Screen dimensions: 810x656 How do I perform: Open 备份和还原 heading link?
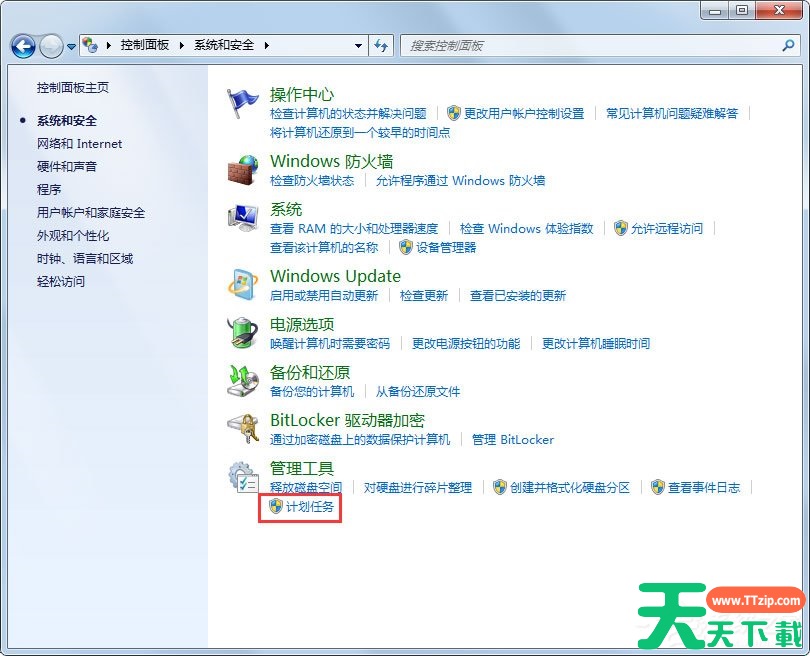point(310,372)
